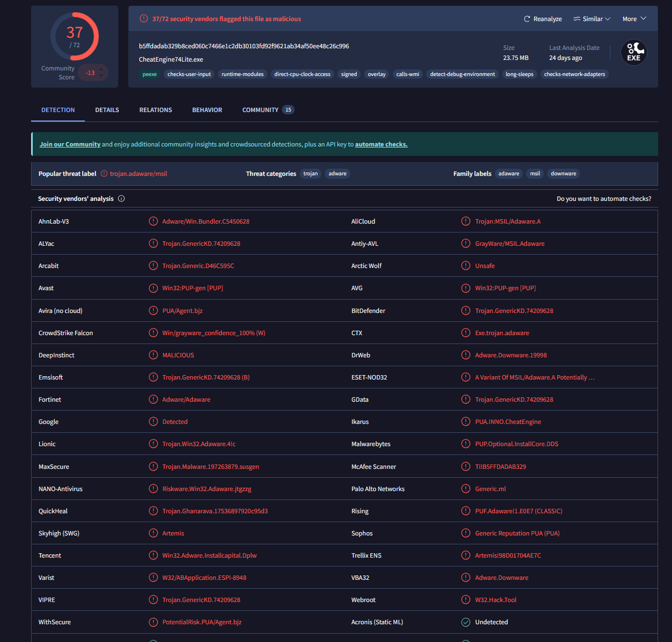The image size is (672, 642).
Task: Click alert icon in WithSecure row
Action: (x=153, y=622)
